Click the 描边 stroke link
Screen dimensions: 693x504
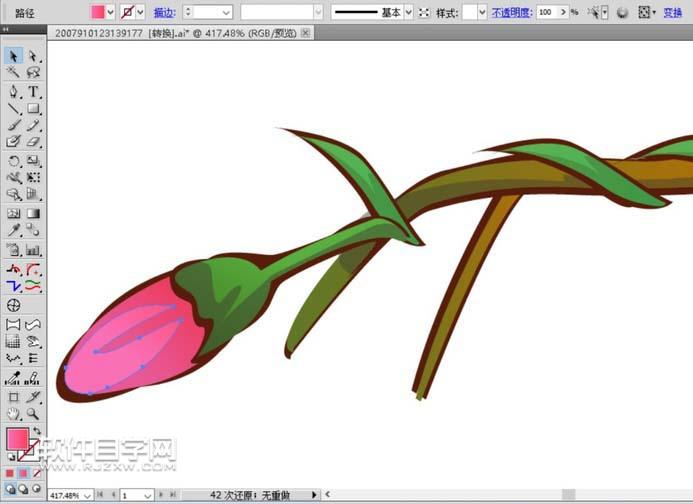165,12
